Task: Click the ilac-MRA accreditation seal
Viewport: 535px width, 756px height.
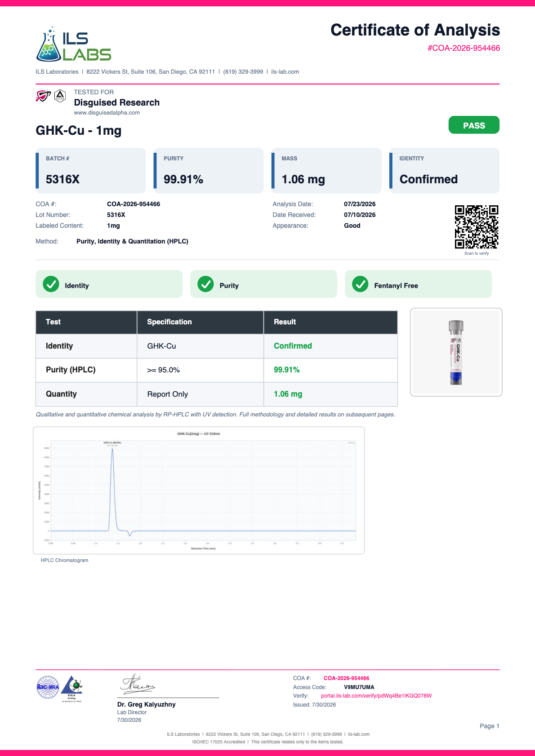Action: pos(48,687)
